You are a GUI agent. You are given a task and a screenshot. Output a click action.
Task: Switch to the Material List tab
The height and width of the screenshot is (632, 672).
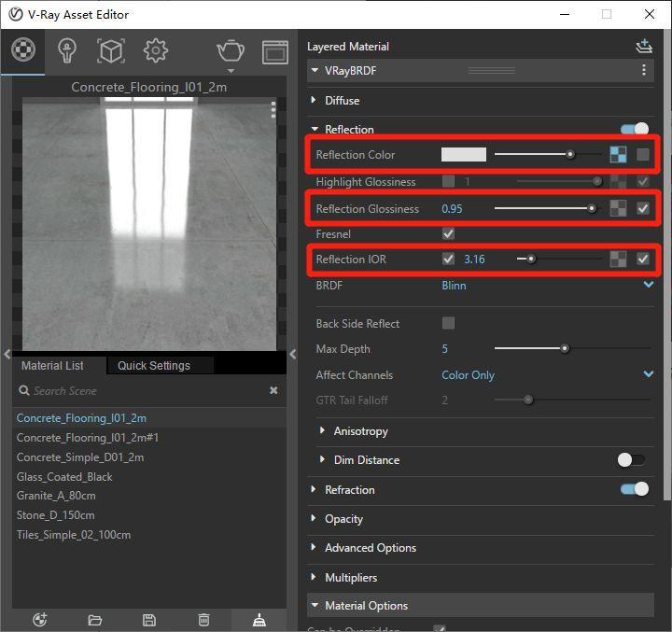coord(52,366)
